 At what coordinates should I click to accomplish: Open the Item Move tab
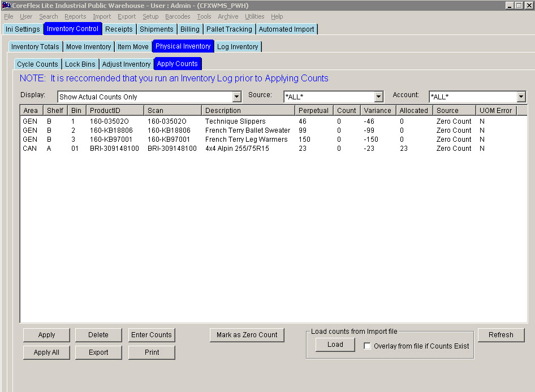point(133,47)
